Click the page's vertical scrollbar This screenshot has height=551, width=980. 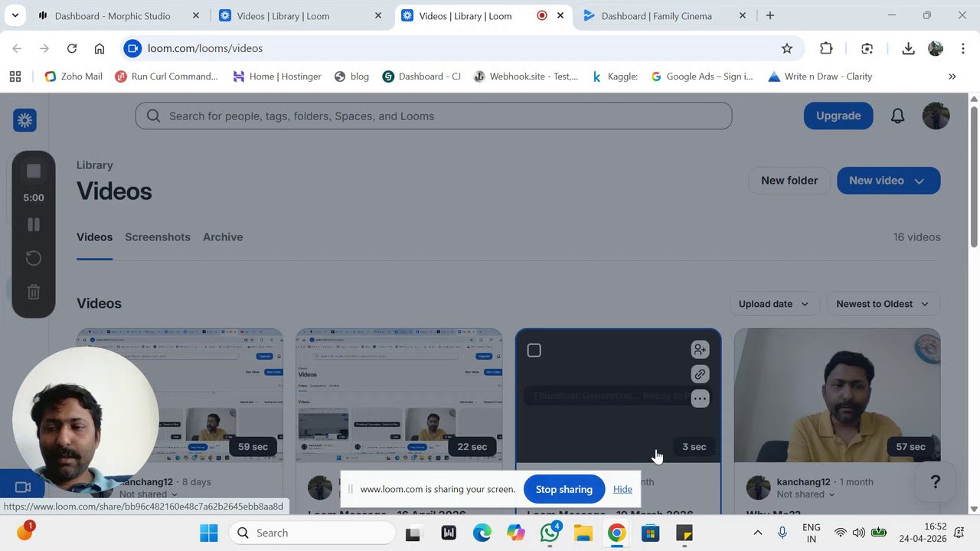974,176
